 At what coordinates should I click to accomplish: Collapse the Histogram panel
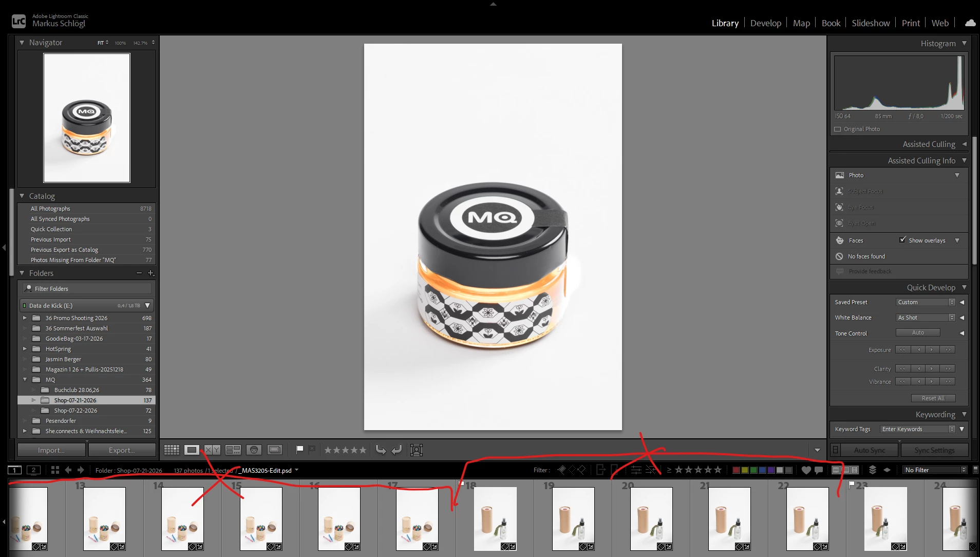964,43
